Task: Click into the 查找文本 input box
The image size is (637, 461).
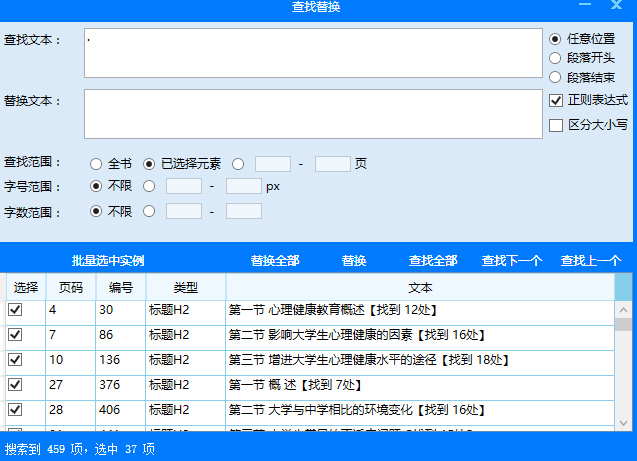Action: 313,53
